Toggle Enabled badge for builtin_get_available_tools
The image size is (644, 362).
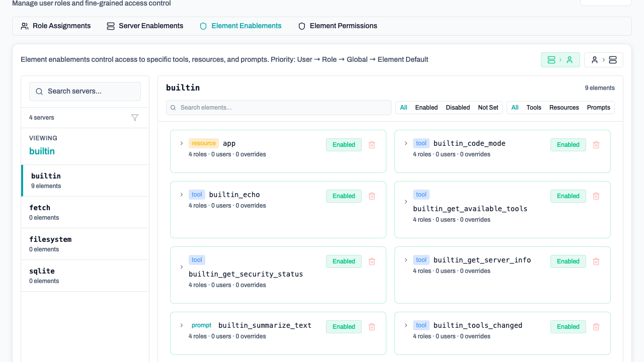(x=568, y=196)
